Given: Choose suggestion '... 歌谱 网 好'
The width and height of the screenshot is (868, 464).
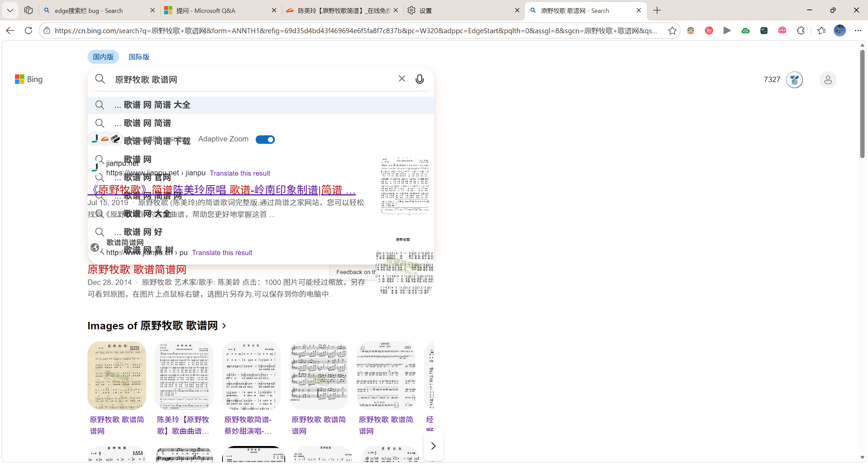Looking at the screenshot, I should pyautogui.click(x=261, y=232).
